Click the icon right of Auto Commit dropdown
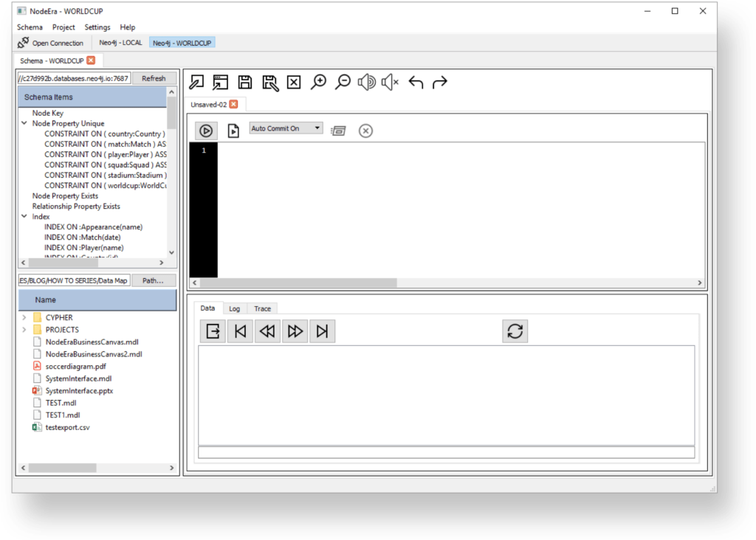 (x=338, y=131)
